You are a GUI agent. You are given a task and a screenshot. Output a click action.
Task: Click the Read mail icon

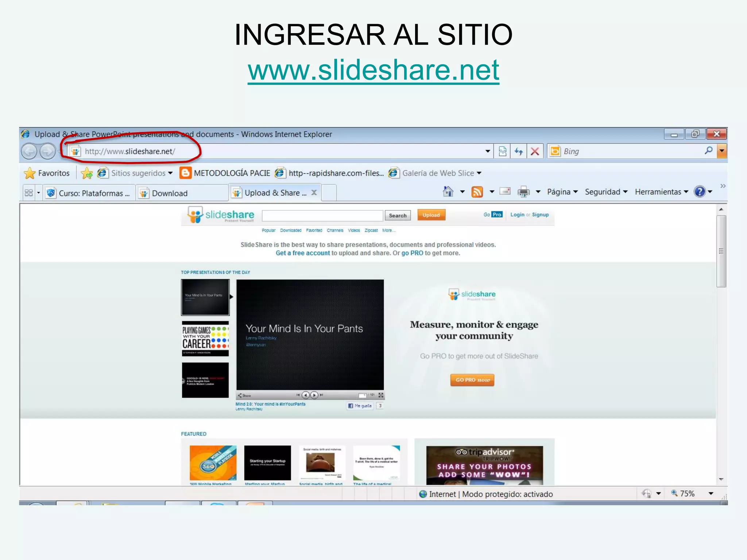click(505, 191)
